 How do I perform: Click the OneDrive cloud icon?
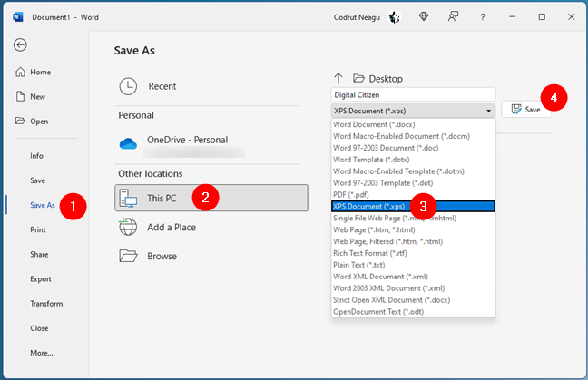(128, 143)
